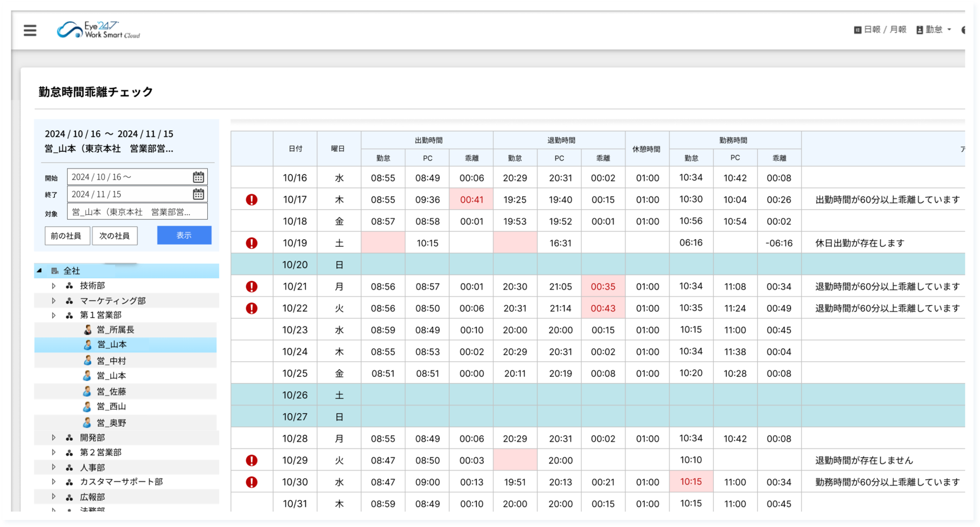Open the 勤怠 dropdown menu

pyautogui.click(x=934, y=30)
